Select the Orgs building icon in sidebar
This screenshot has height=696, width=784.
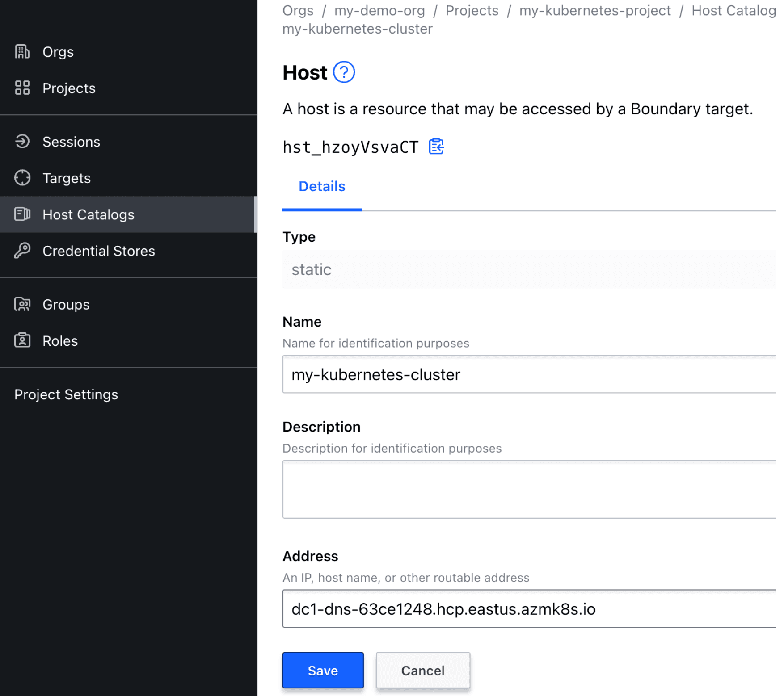[22, 51]
